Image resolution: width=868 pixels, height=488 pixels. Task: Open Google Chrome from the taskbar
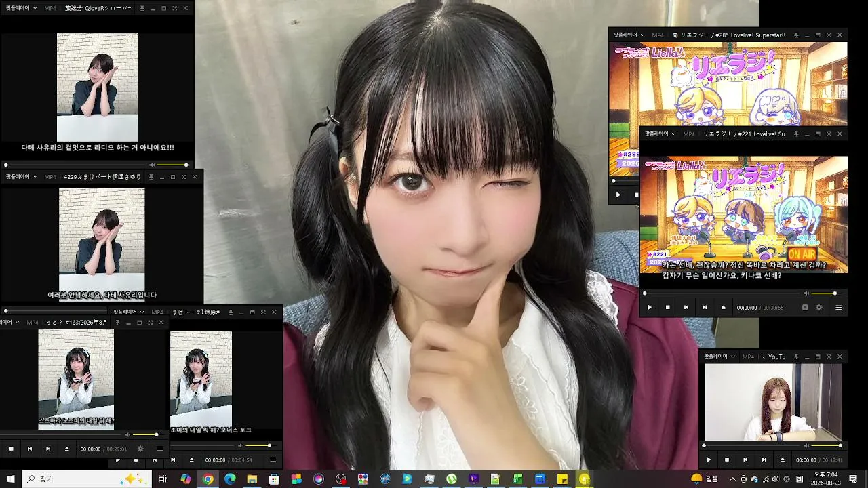[x=208, y=479]
